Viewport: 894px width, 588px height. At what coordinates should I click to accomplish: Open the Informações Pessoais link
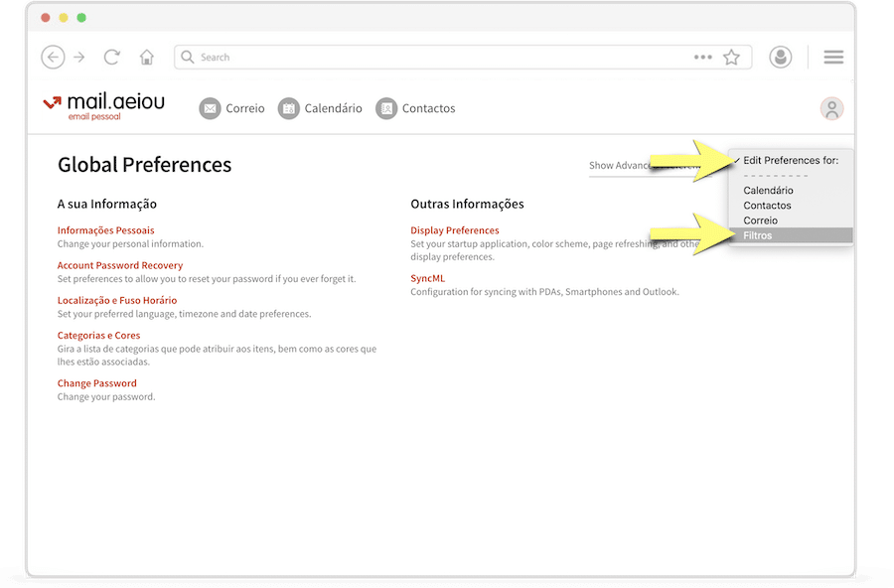(105, 230)
